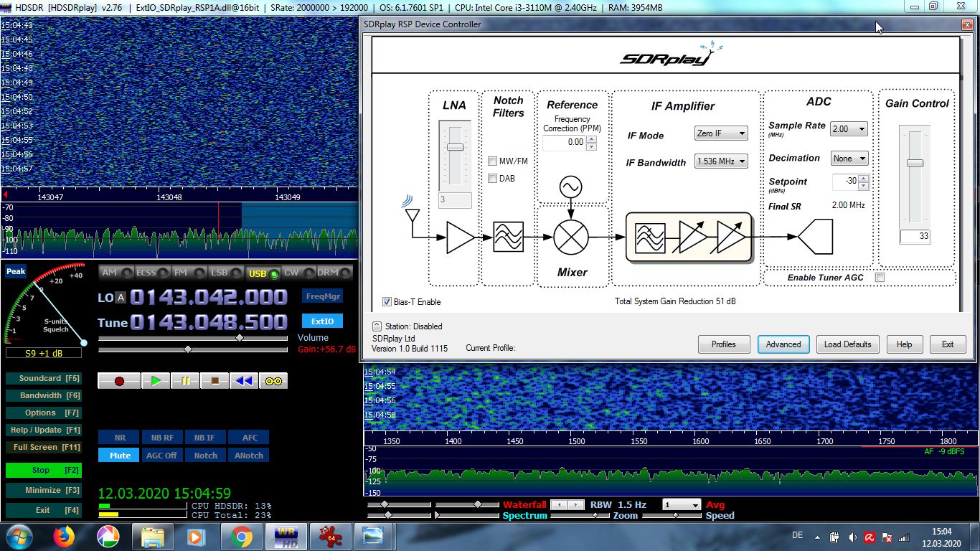
Task: Click the power plug tray icon
Action: click(x=834, y=537)
